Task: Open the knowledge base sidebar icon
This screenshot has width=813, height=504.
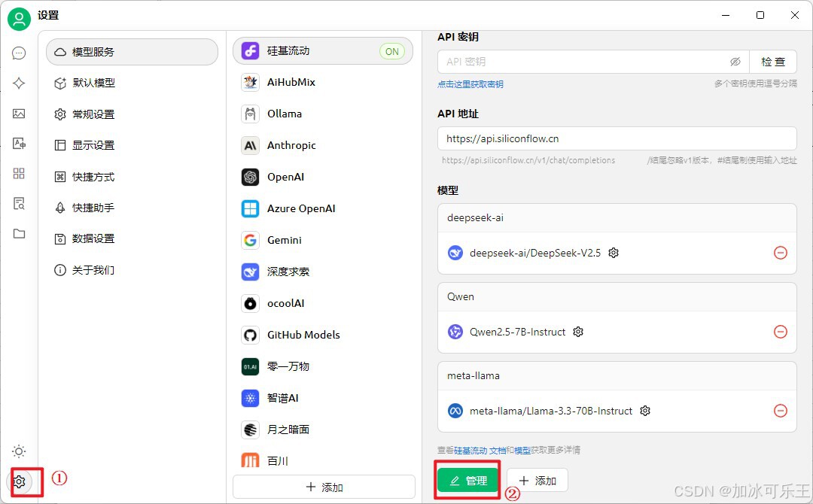Action: click(x=19, y=204)
